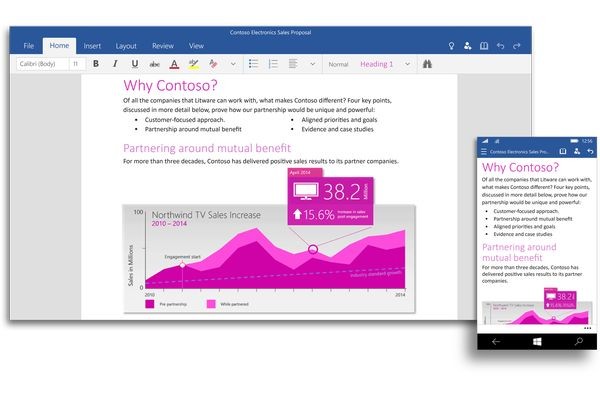Expand more paragraph options chevron
This screenshot has height=400, width=600.
coord(313,64)
